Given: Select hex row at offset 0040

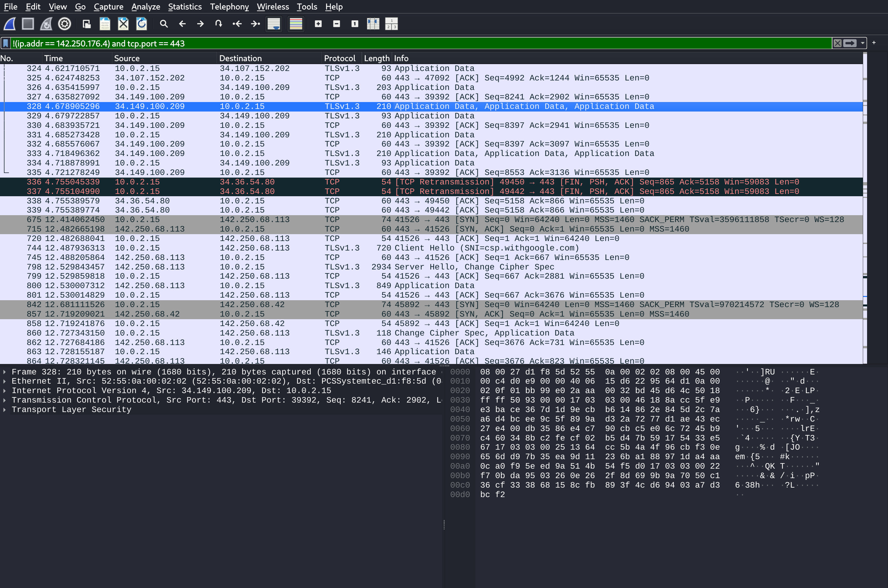Looking at the screenshot, I should 635,410.
